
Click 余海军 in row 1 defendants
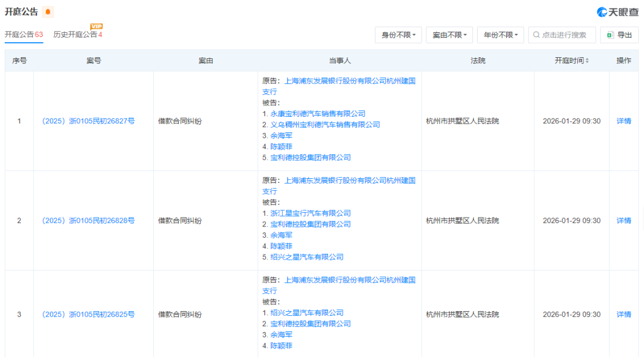(x=281, y=135)
